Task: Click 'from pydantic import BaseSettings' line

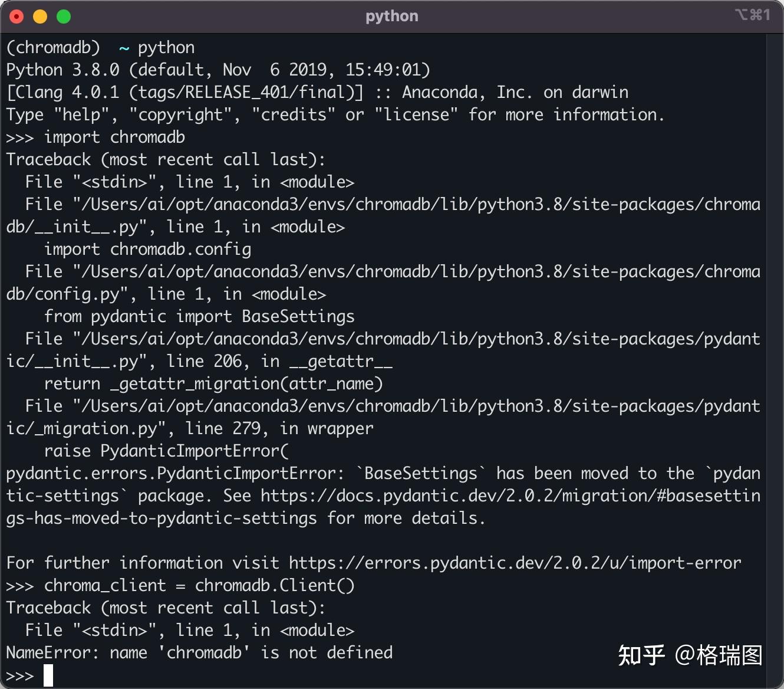Action: coord(199,317)
